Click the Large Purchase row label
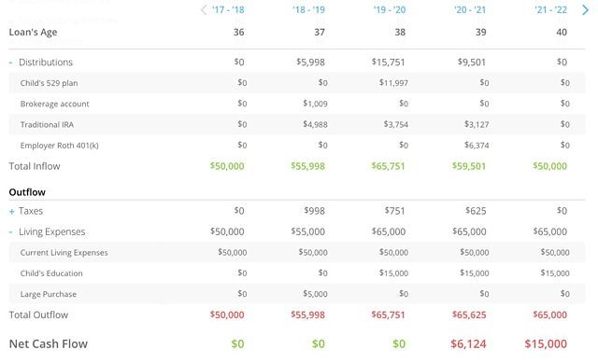The height and width of the screenshot is (364, 598). pyautogui.click(x=49, y=294)
